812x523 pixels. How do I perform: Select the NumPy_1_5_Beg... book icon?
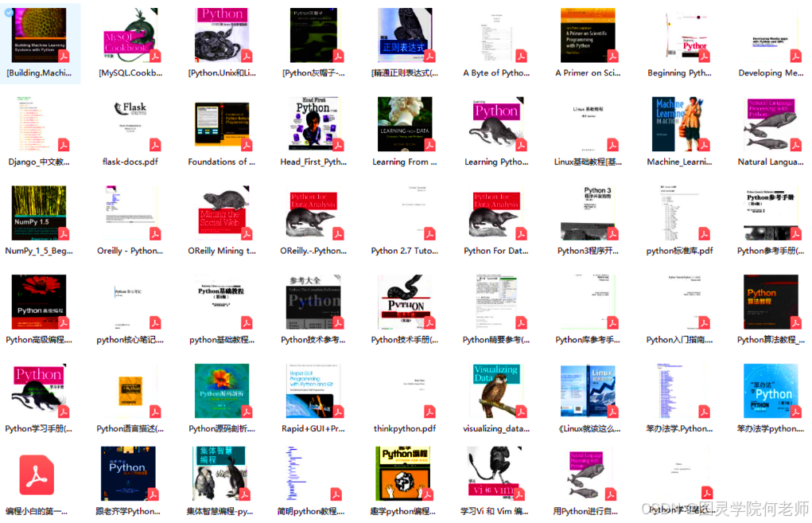(39, 213)
